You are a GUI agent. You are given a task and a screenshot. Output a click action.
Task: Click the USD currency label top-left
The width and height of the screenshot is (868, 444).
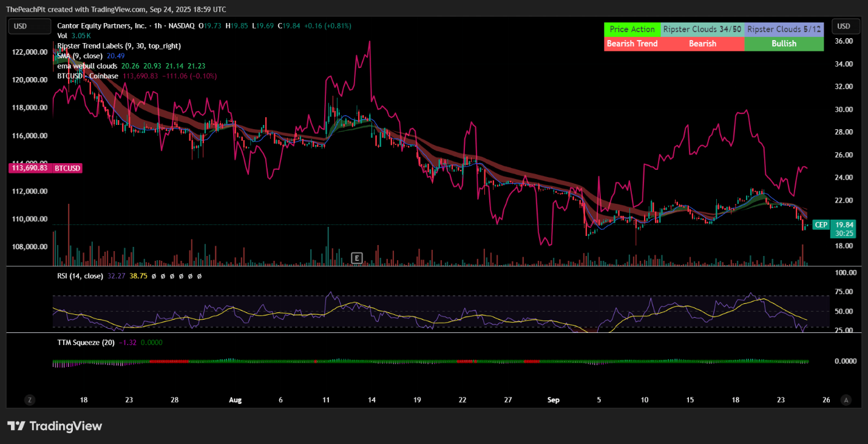(x=29, y=26)
